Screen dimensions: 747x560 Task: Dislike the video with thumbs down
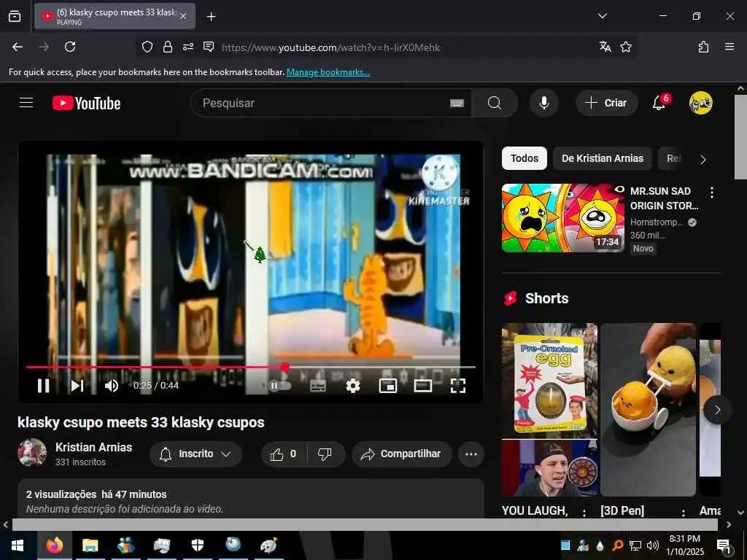325,454
